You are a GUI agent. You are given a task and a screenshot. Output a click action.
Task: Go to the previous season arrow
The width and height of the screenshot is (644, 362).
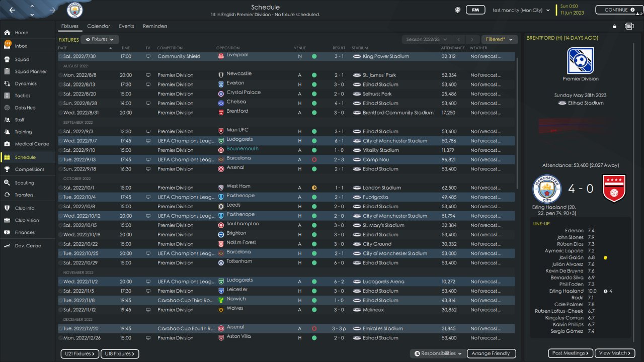(x=458, y=39)
